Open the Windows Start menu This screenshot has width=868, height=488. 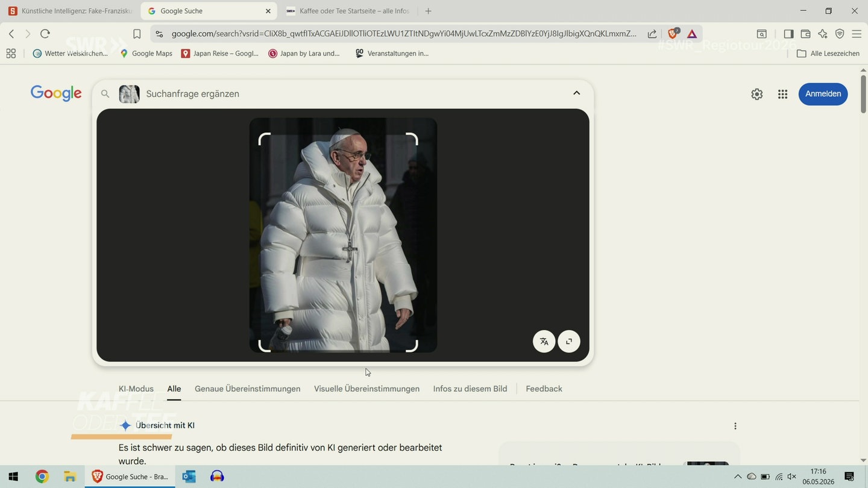pos(13,477)
